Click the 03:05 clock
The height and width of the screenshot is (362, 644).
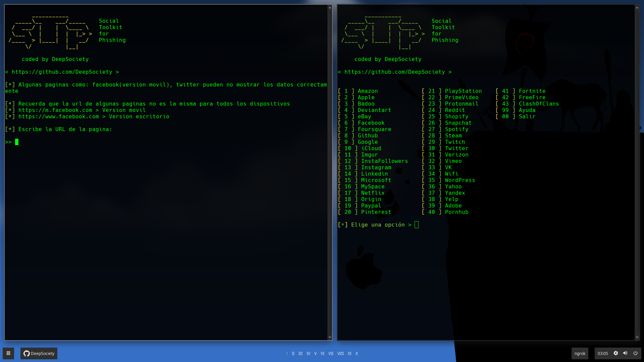pyautogui.click(x=602, y=353)
